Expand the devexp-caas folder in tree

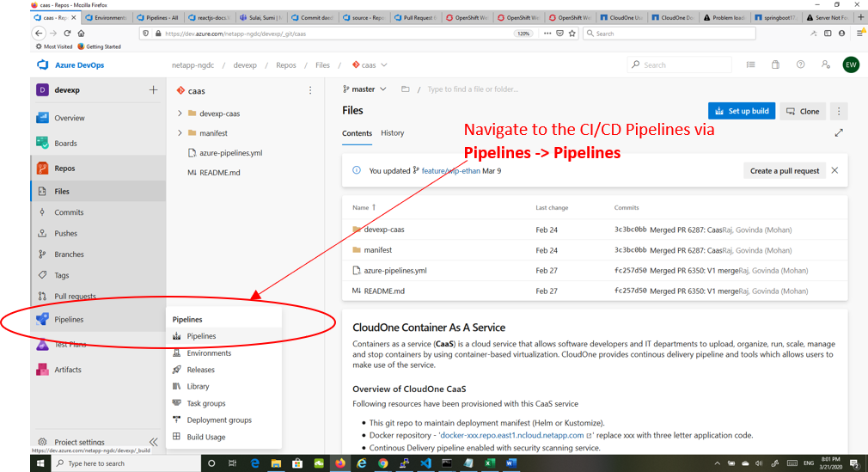tap(180, 113)
